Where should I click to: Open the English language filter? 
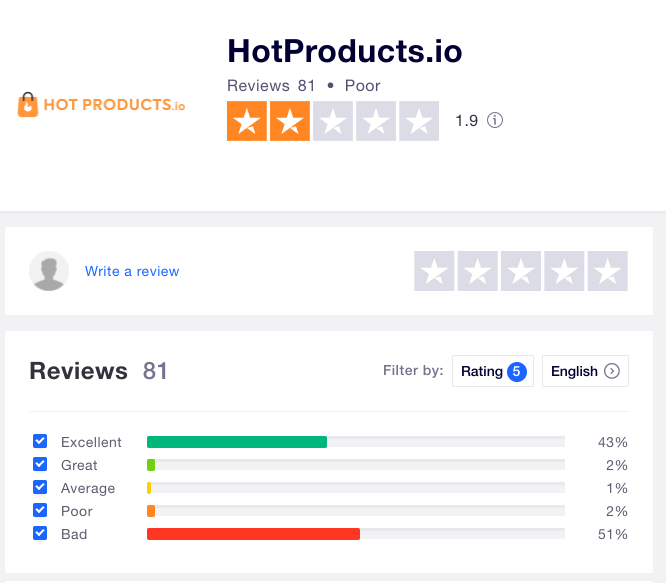click(585, 371)
